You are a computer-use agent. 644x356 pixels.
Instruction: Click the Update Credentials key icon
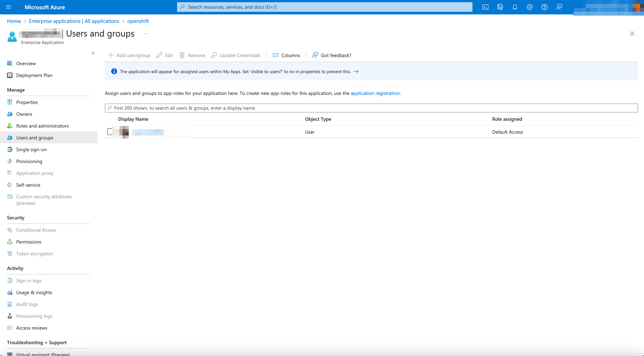click(x=214, y=55)
